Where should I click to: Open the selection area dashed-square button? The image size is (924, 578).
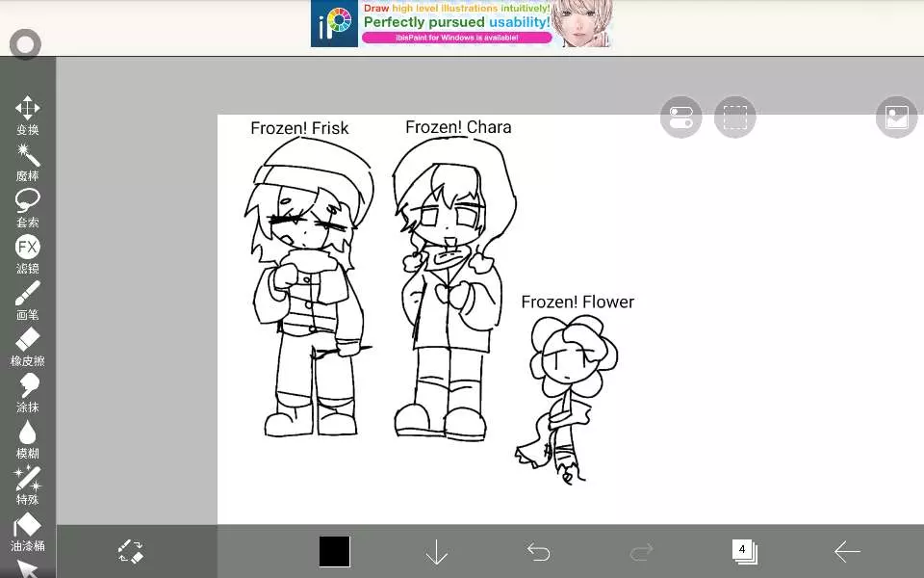734,117
